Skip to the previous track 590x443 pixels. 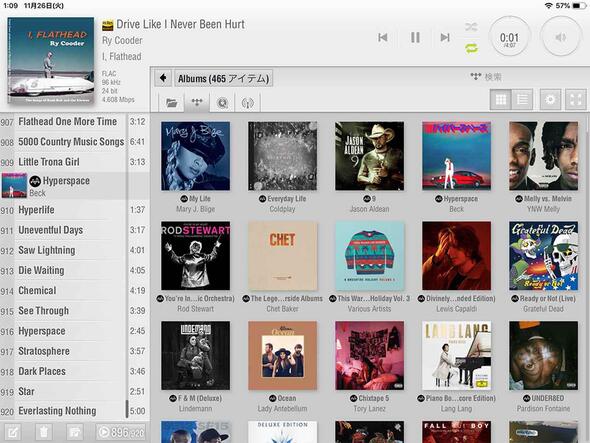click(x=383, y=37)
